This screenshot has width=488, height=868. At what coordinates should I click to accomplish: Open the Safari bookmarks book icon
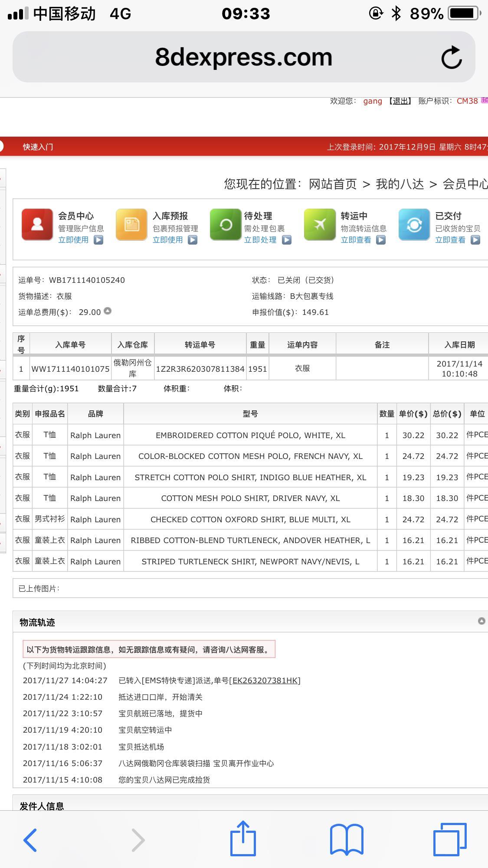[x=347, y=839]
